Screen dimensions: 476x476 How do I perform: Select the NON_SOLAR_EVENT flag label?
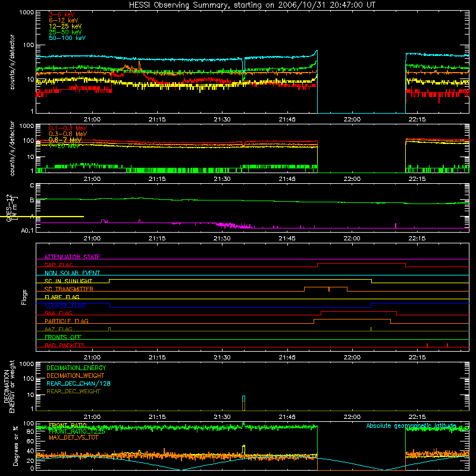[x=72, y=273]
